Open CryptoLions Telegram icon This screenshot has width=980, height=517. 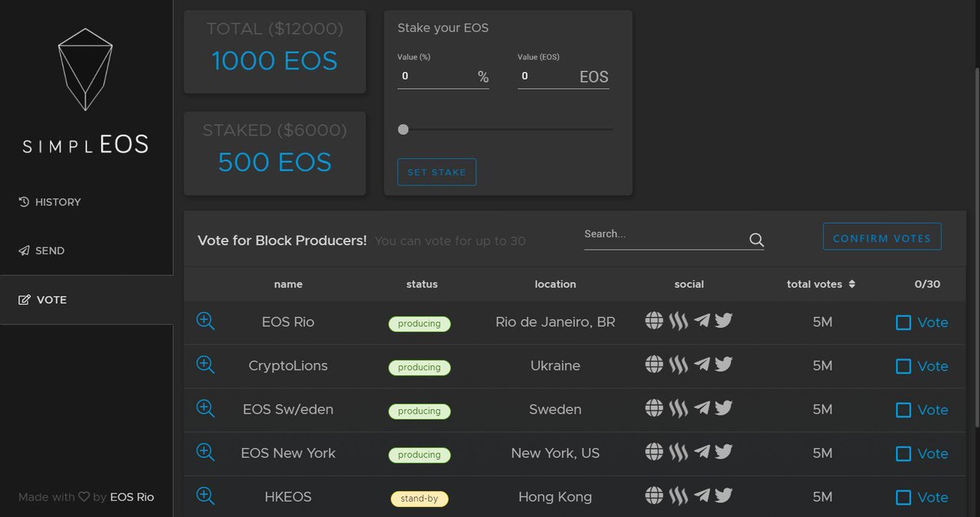pos(701,365)
